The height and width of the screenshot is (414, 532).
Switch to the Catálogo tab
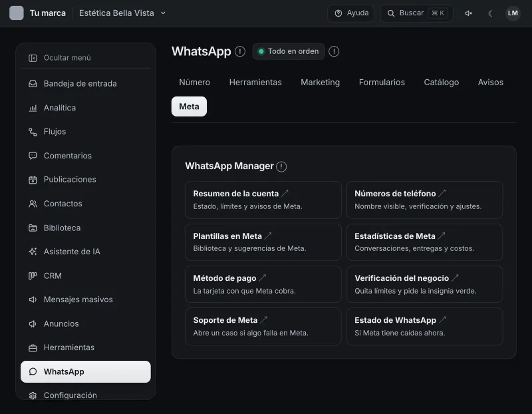tap(441, 83)
